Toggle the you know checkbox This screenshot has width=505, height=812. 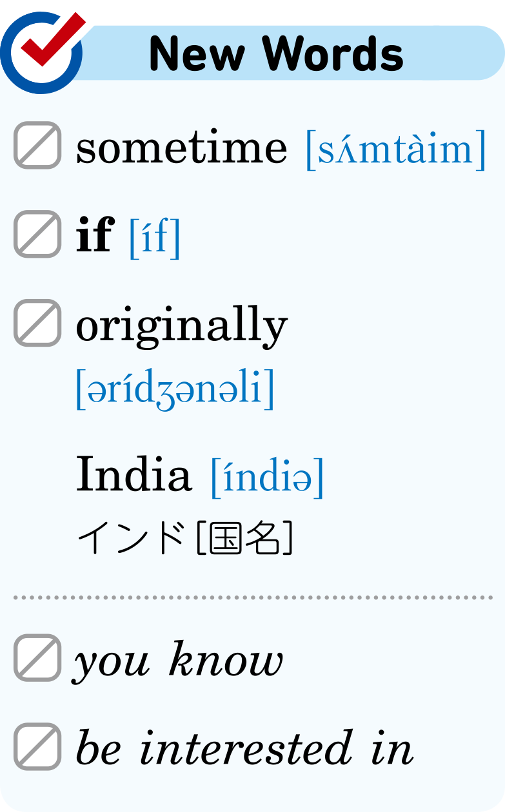click(x=38, y=658)
